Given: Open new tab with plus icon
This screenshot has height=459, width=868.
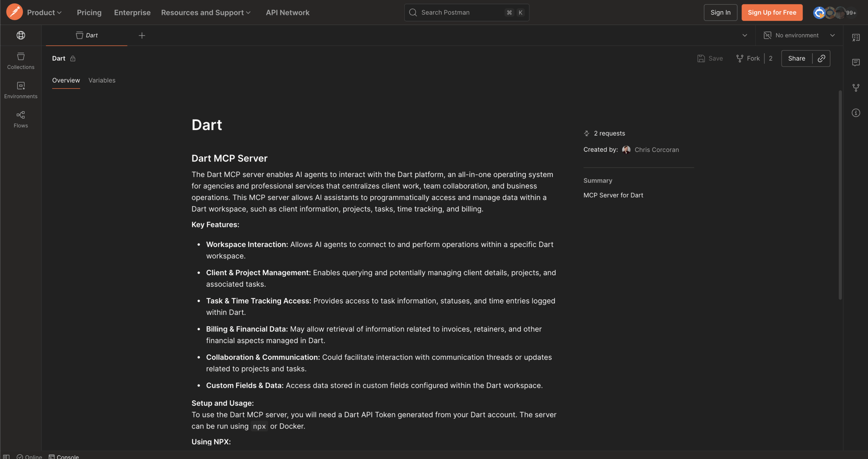Looking at the screenshot, I should click(142, 35).
